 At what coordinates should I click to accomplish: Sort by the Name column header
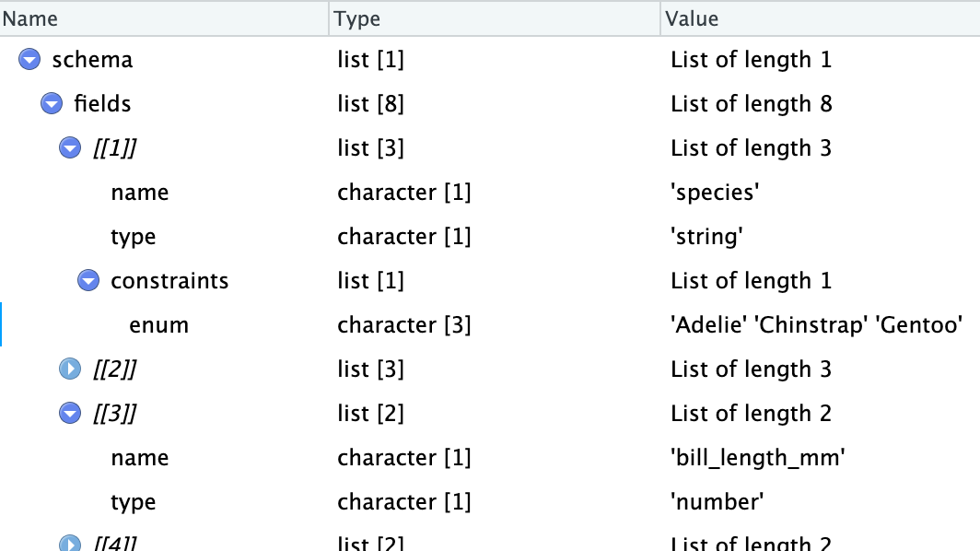[164, 18]
